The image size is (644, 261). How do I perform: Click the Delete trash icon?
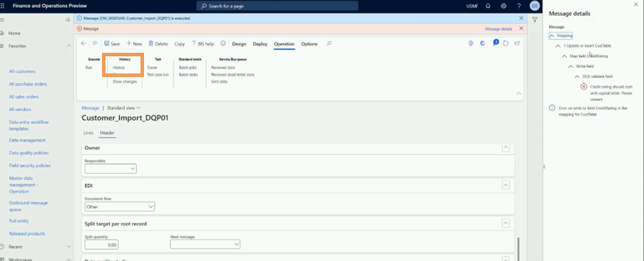coord(158,43)
